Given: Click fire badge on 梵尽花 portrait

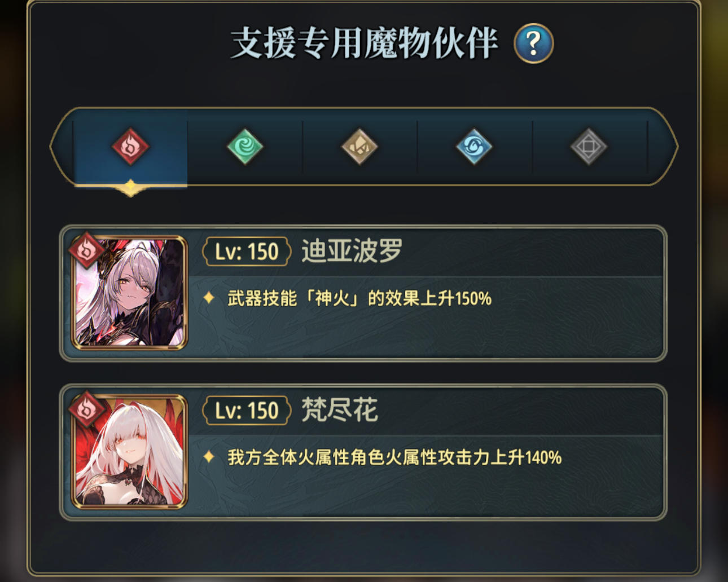Looking at the screenshot, I should 86,408.
